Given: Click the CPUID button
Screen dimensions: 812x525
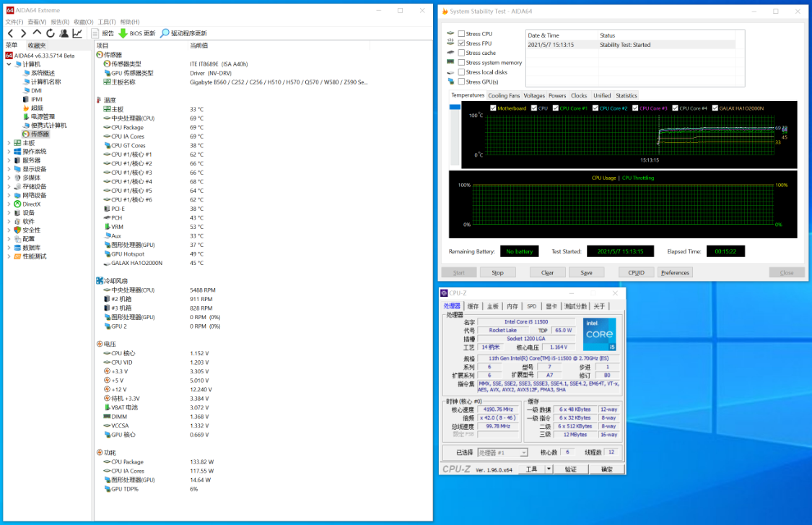Looking at the screenshot, I should point(636,272).
